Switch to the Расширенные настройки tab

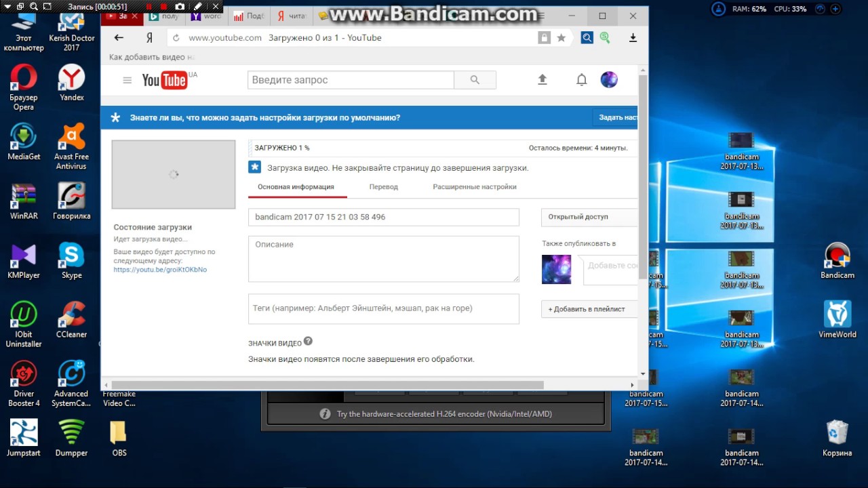click(475, 187)
